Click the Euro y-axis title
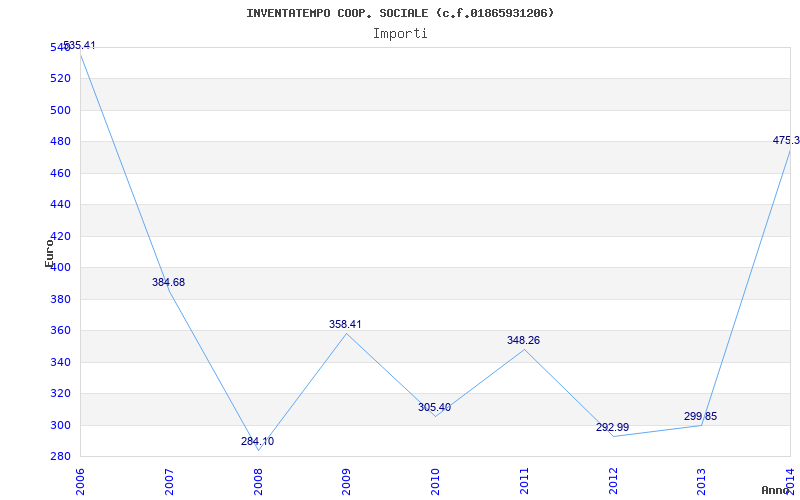The width and height of the screenshot is (800, 500). tap(49, 252)
